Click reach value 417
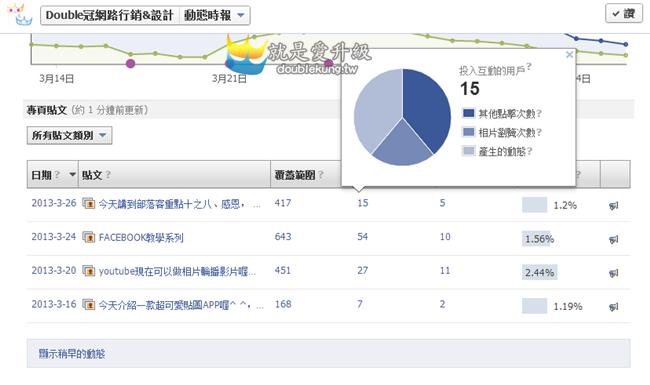The image size is (650, 385). pyautogui.click(x=283, y=203)
